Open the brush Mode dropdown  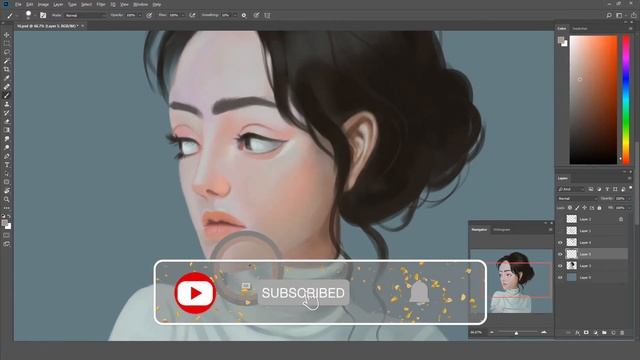[x=85, y=15]
